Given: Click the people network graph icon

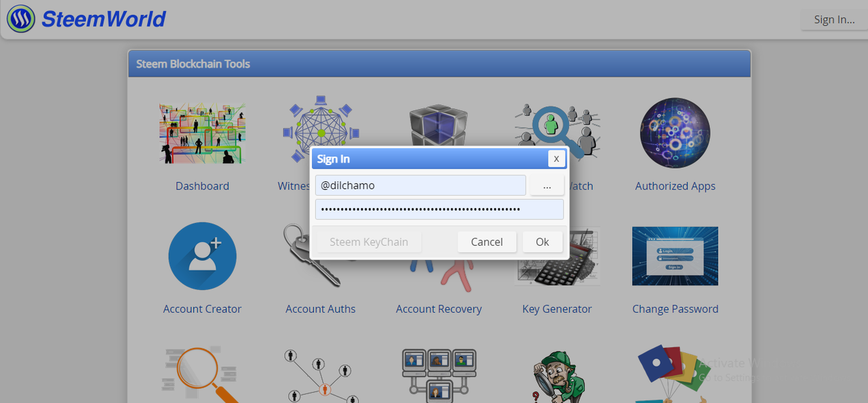Looking at the screenshot, I should point(320,376).
